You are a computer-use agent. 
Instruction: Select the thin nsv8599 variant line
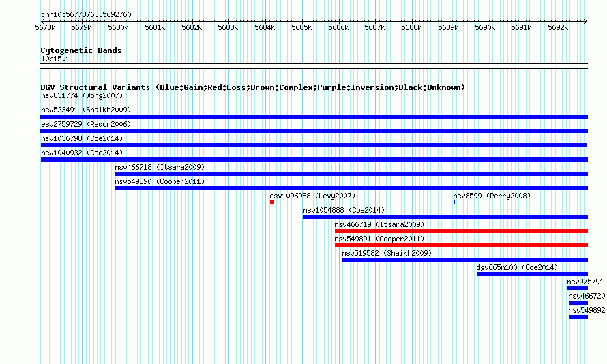520,202
